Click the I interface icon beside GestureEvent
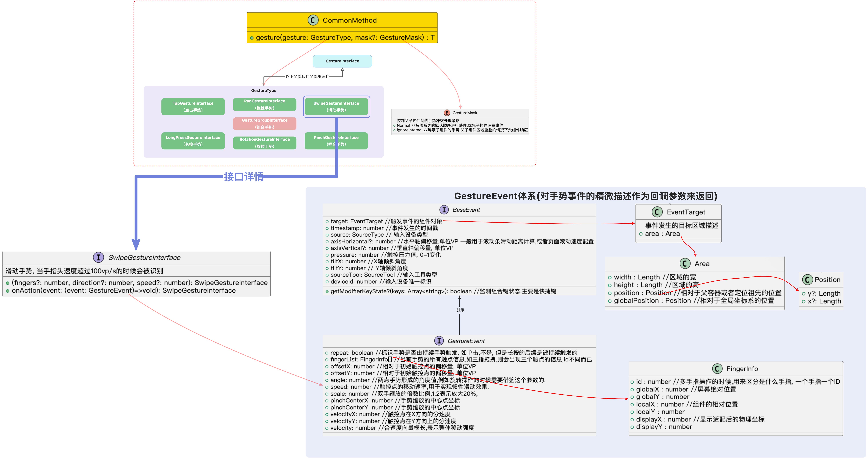Viewport: 868px width, 458px height. coord(439,341)
